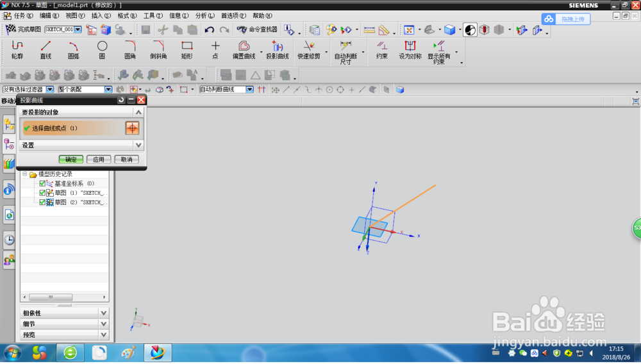Image resolution: width=641 pixels, height=364 pixels.
Task: Click the shaded rendering style cube icon
Action: (x=450, y=30)
